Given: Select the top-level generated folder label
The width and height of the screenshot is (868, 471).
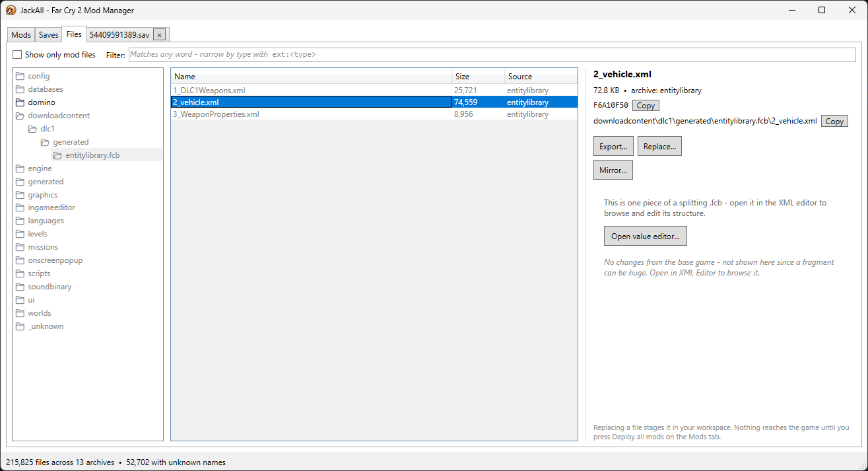Looking at the screenshot, I should [x=46, y=182].
